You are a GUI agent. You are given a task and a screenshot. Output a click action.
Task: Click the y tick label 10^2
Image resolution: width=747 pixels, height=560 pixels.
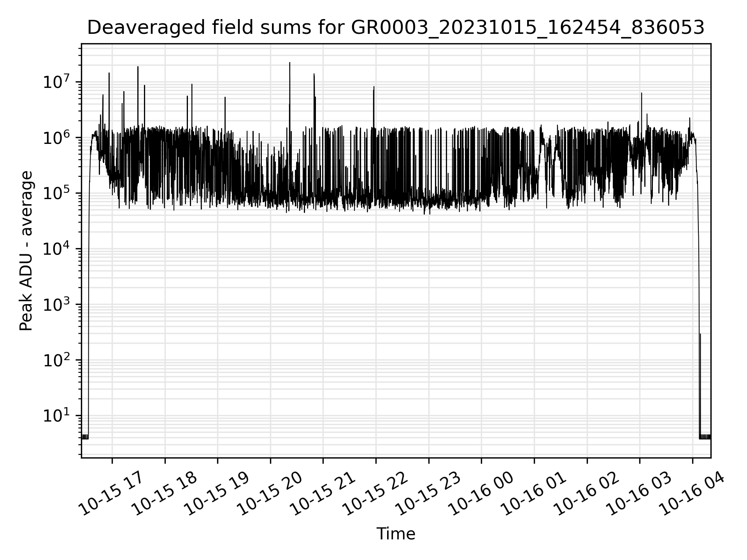56,360
